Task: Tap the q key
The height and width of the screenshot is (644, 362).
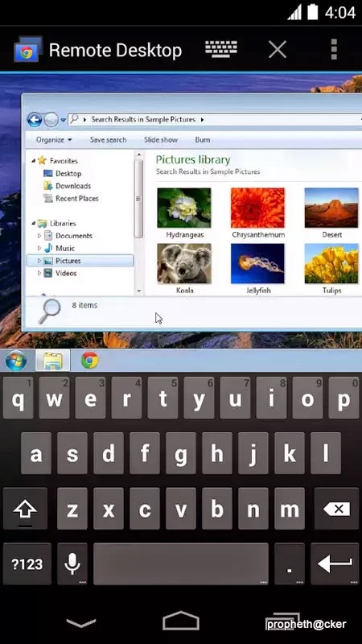Action: [x=18, y=398]
